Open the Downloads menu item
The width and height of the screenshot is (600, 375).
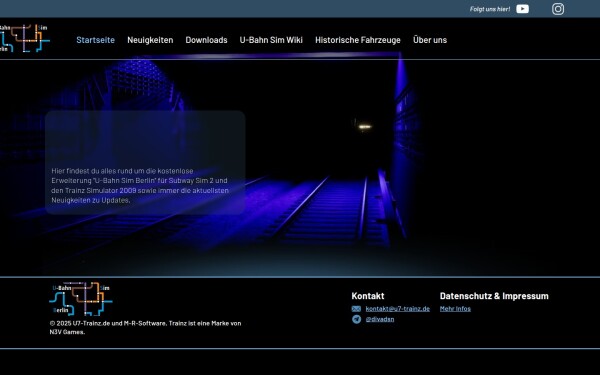[206, 40]
